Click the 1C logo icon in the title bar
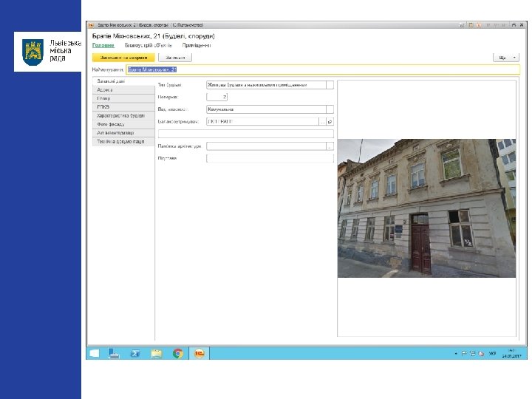532x399 pixels. (91, 25)
